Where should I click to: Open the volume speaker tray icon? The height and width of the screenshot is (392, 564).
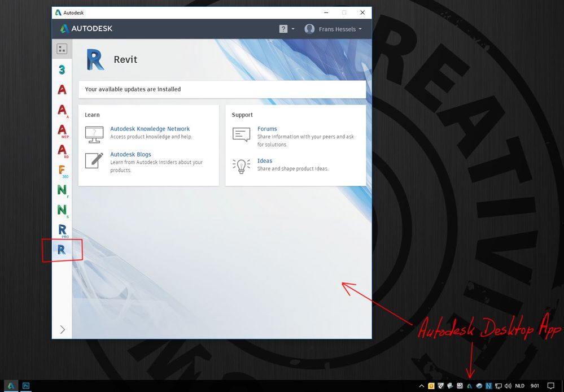tap(508, 386)
